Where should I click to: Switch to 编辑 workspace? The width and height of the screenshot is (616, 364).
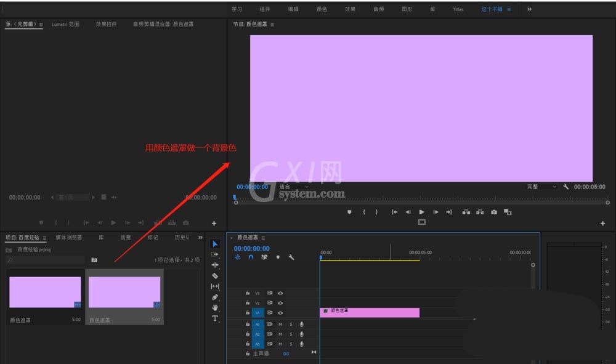coord(293,9)
